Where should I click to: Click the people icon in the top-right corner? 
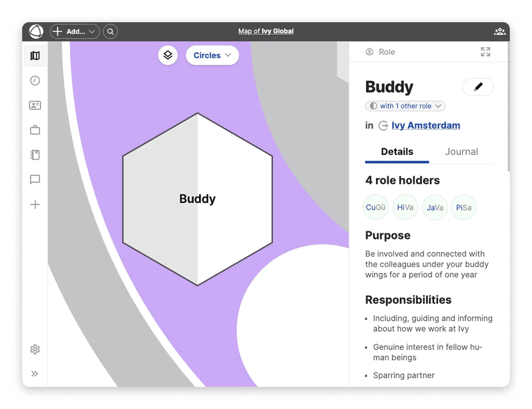pos(500,32)
